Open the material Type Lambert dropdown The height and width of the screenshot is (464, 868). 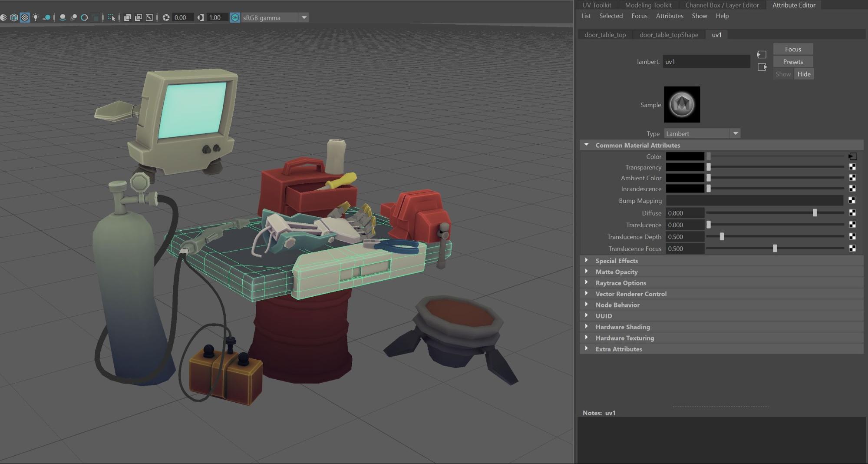(x=702, y=134)
